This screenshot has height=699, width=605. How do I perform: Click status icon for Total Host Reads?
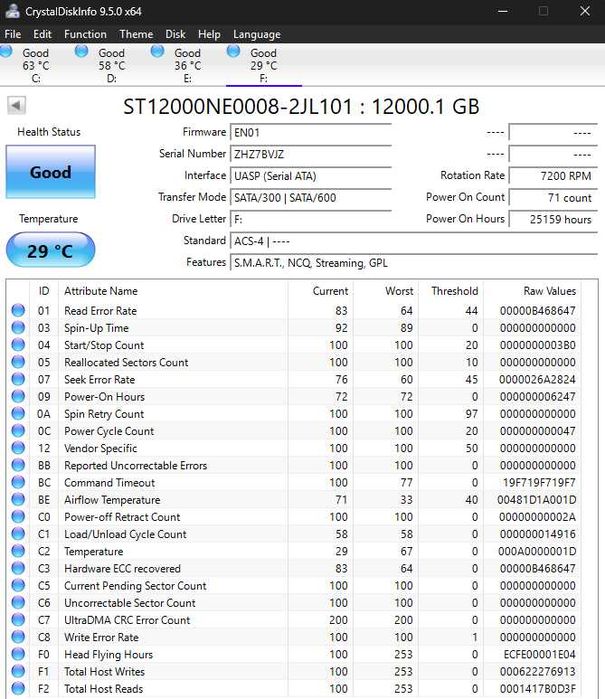click(18, 688)
